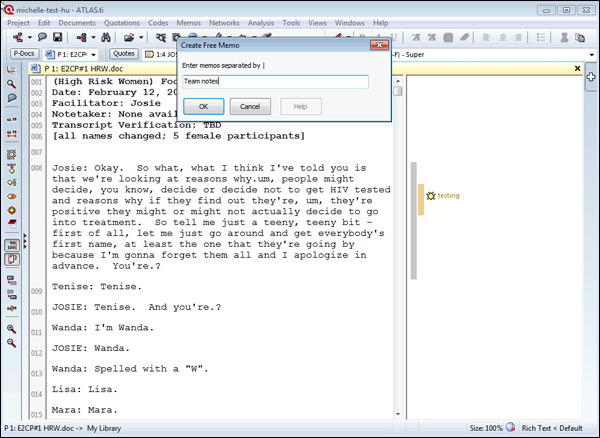
Task: Click OK in Create Free Memo dialog
Action: tap(203, 106)
